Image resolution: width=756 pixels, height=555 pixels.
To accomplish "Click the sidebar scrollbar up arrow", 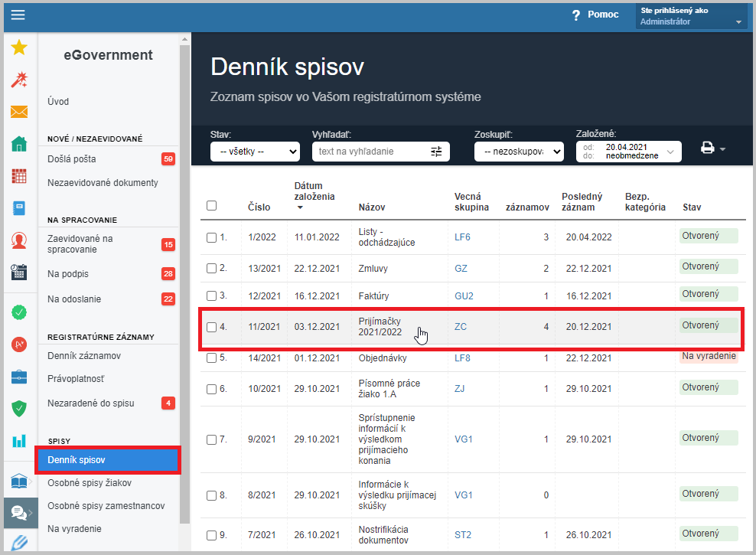I will coord(184,39).
